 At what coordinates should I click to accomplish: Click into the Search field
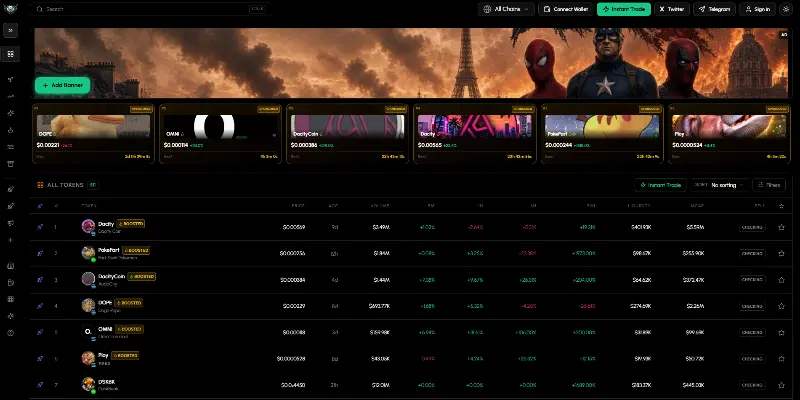tap(151, 9)
